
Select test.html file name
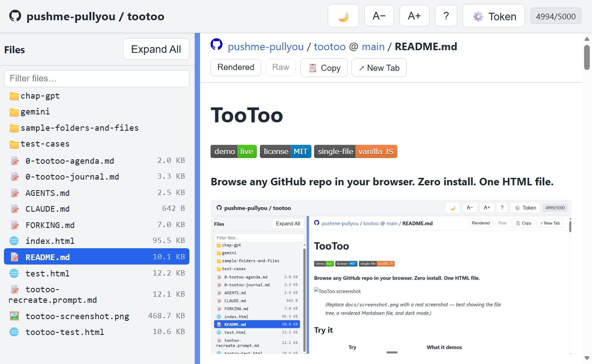48,273
